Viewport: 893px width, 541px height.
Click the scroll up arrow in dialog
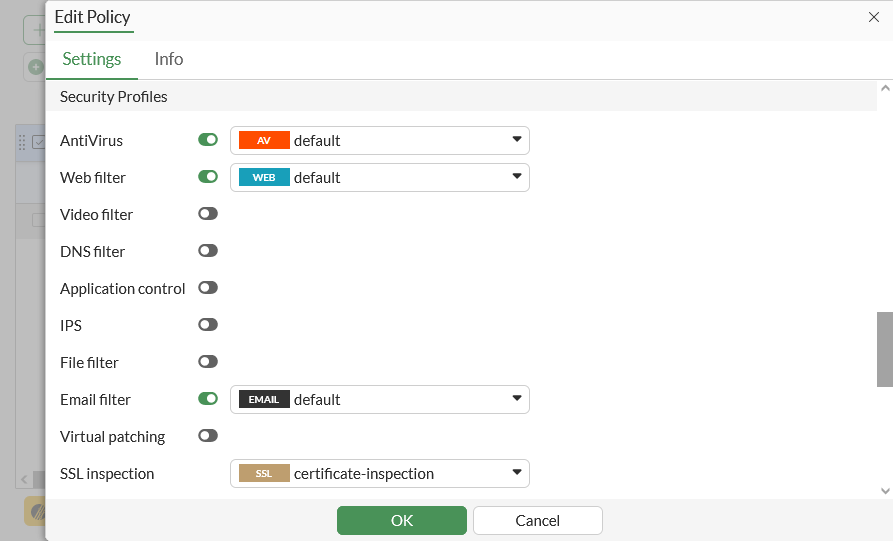pyautogui.click(x=885, y=89)
